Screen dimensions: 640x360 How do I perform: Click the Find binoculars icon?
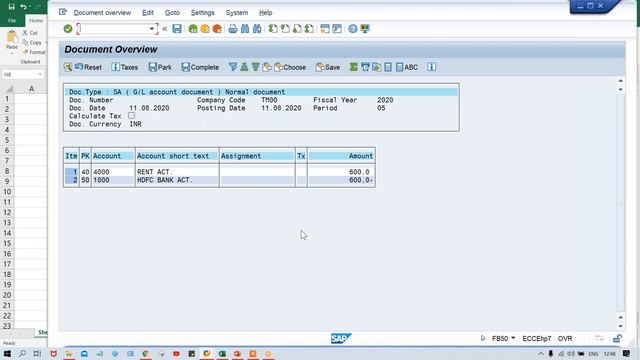click(245, 29)
